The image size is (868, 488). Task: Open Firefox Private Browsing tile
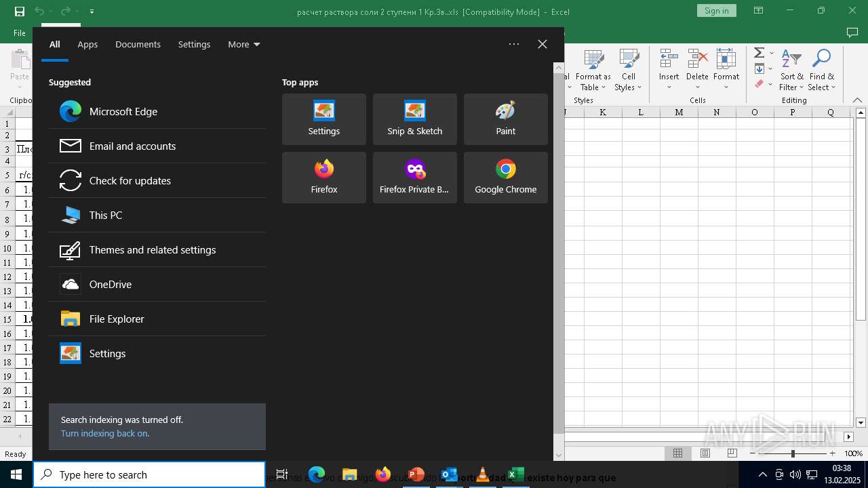click(x=415, y=178)
